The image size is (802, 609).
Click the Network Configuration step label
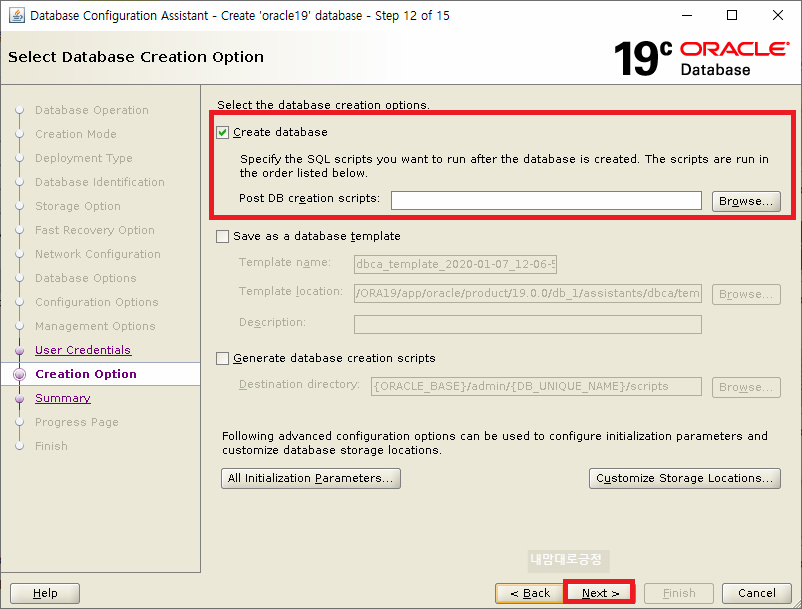(x=98, y=255)
